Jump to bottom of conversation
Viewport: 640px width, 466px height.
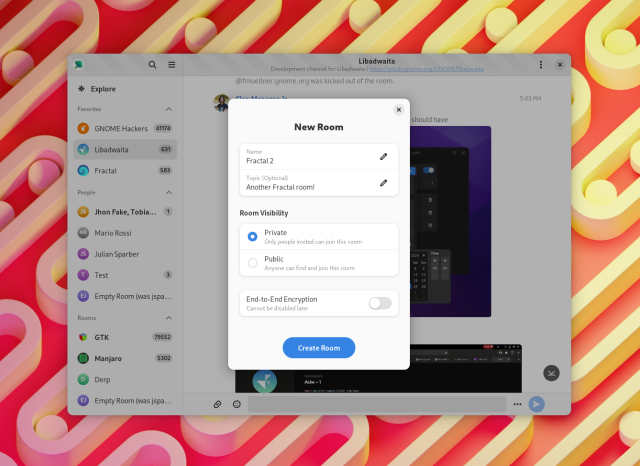(x=551, y=373)
